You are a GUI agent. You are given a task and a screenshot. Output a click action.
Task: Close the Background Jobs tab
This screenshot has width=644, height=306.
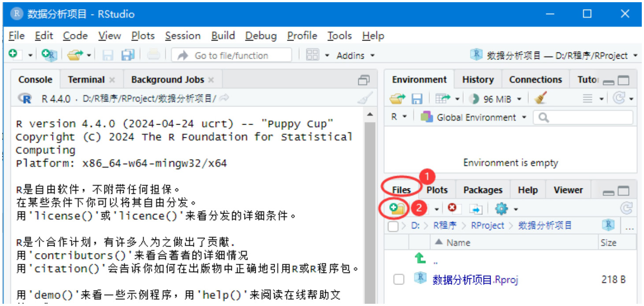[x=211, y=80]
